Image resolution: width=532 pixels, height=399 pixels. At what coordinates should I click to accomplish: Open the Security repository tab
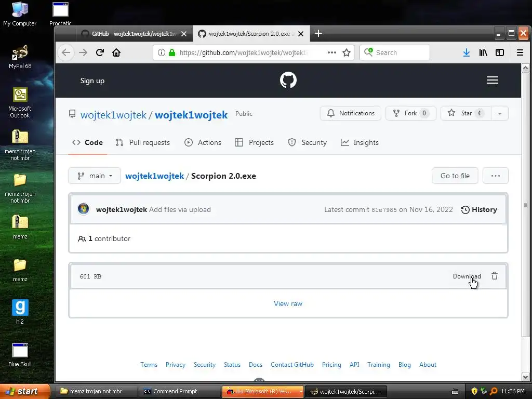point(308,142)
